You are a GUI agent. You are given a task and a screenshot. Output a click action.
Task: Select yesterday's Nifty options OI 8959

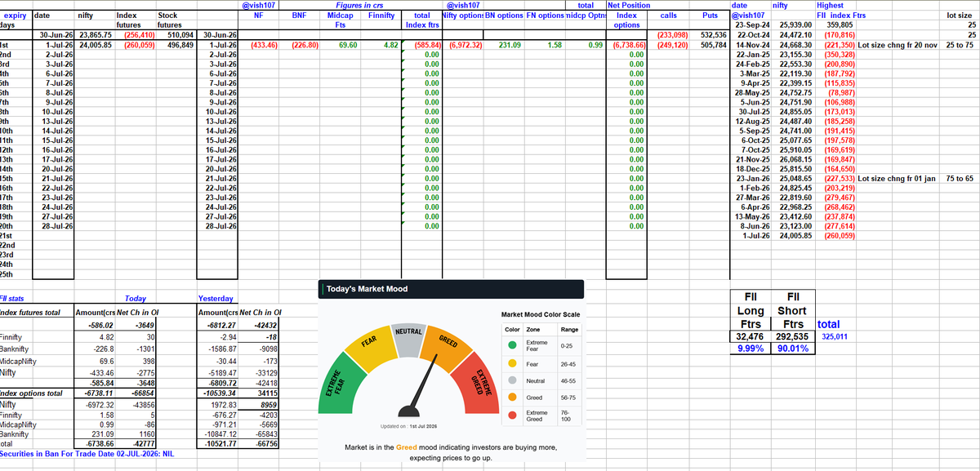pos(268,404)
